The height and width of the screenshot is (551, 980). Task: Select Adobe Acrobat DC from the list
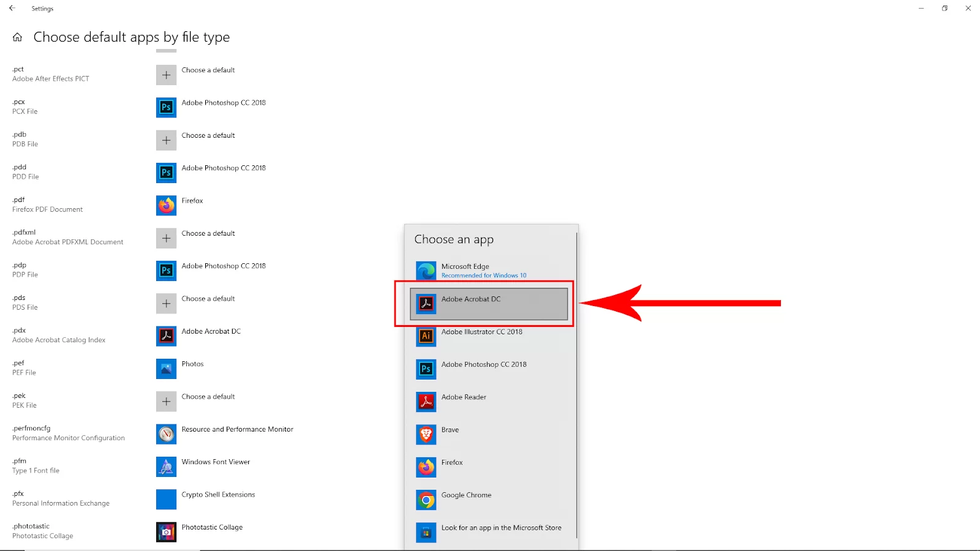[x=489, y=304]
